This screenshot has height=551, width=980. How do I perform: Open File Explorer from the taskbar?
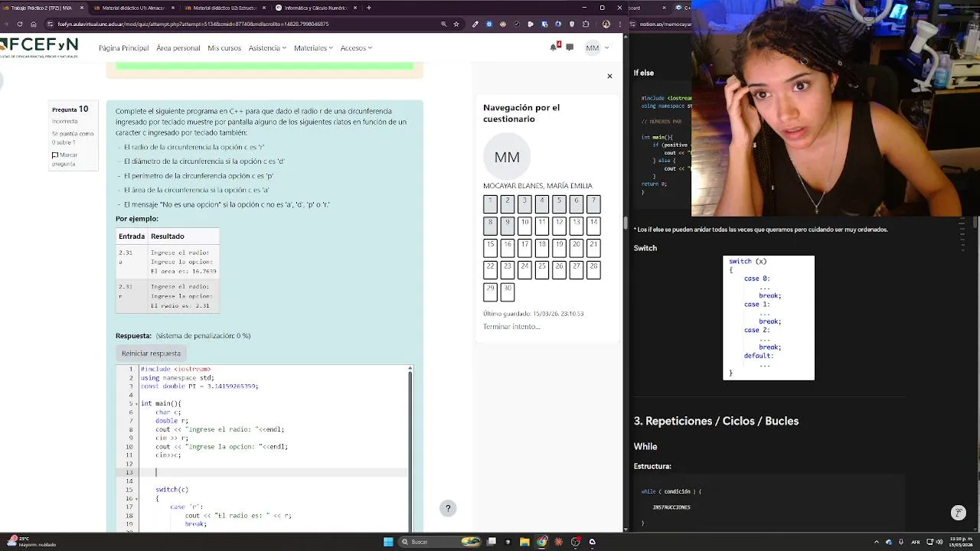point(524,542)
